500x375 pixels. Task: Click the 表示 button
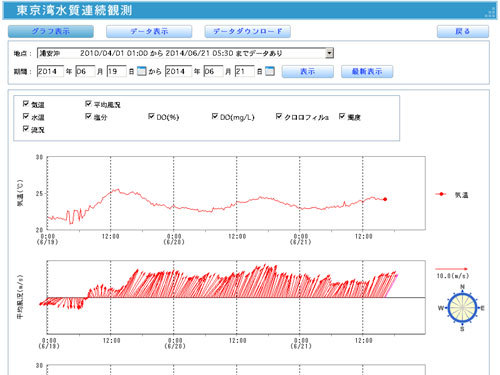pos(308,71)
